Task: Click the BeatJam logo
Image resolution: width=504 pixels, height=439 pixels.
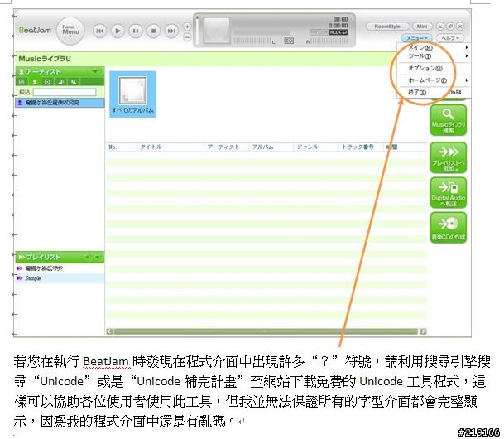Action: [x=35, y=30]
